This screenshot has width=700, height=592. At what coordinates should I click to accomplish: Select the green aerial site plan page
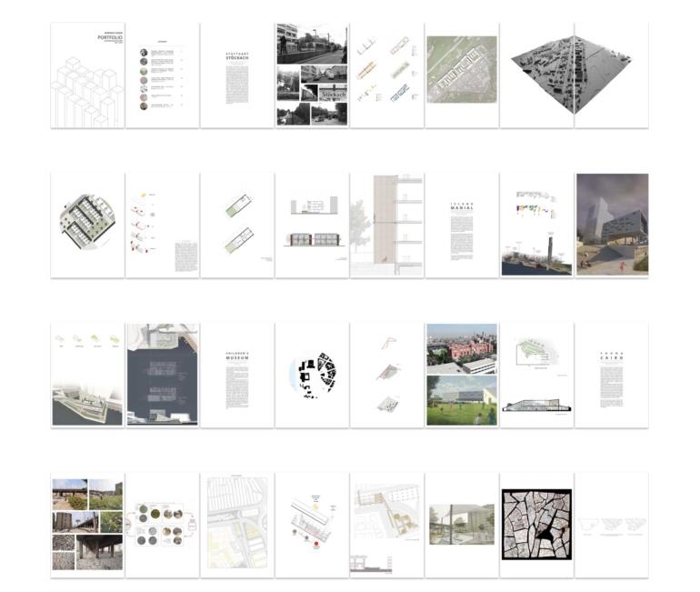click(462, 71)
